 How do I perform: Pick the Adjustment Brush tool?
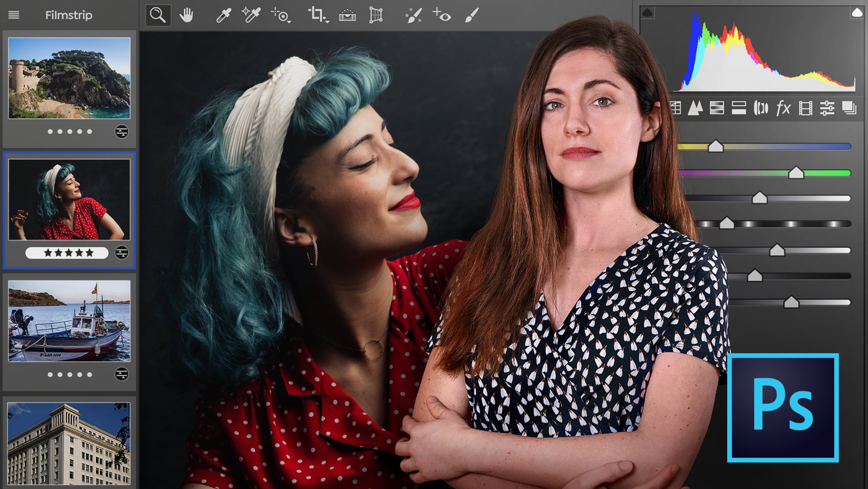coord(472,16)
